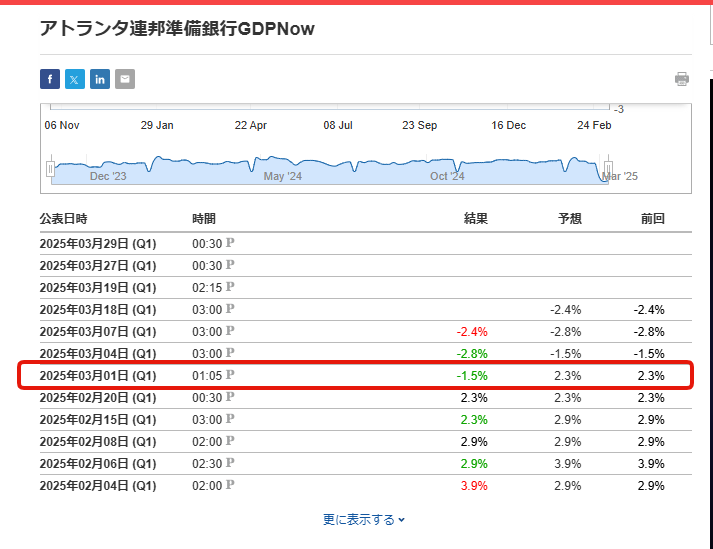Click preliminary P icon in 2025年03月27日 row

pyautogui.click(x=230, y=264)
